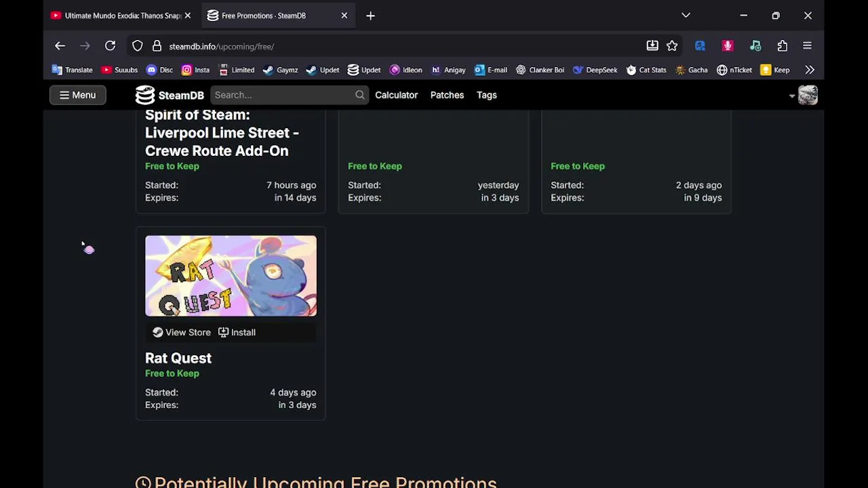Open the Limited bookmark

pos(236,70)
